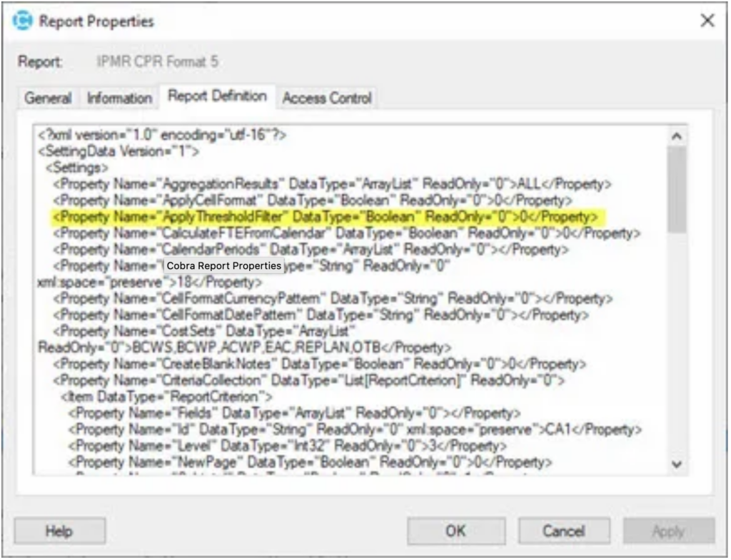The height and width of the screenshot is (560, 731).
Task: Open the Information tab
Action: click(119, 98)
